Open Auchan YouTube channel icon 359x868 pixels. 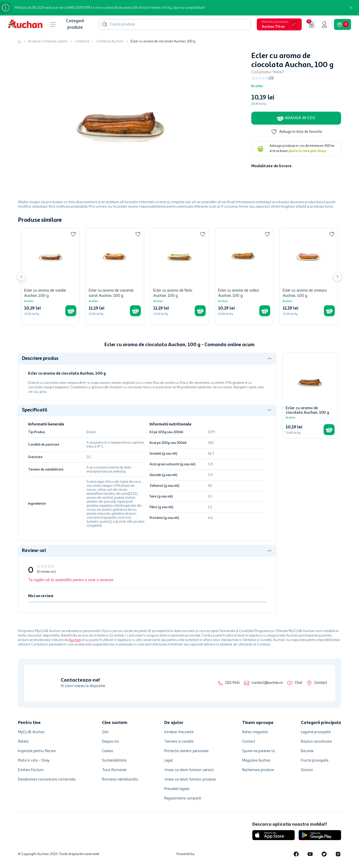point(310,854)
